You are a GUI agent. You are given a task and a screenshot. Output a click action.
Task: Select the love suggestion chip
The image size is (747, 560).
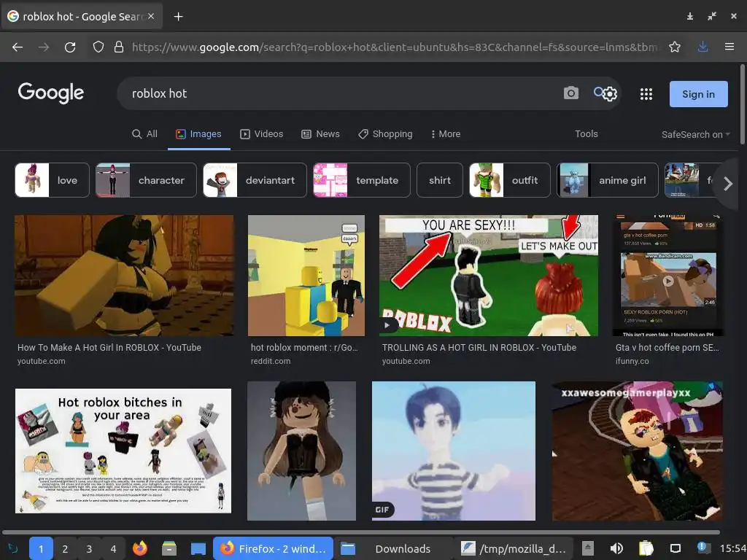pos(52,180)
